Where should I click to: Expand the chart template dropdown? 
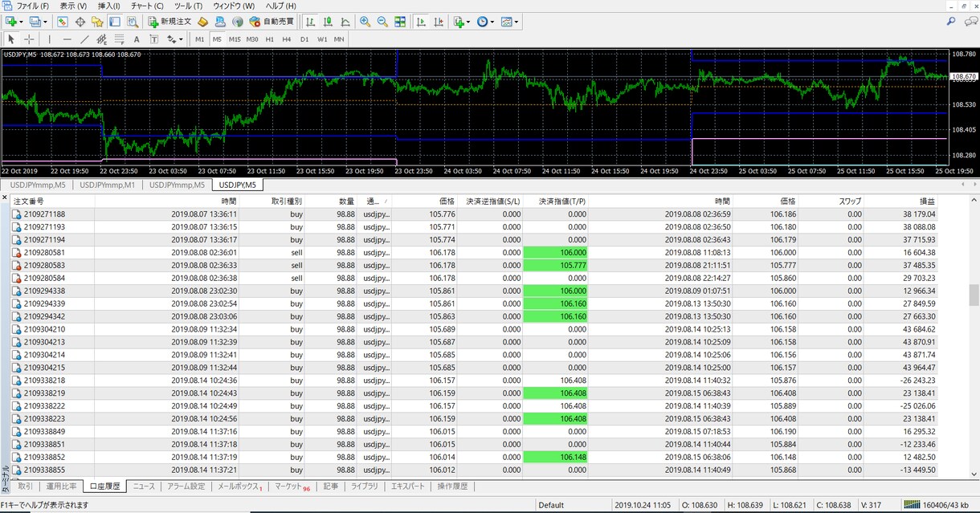pos(516,22)
